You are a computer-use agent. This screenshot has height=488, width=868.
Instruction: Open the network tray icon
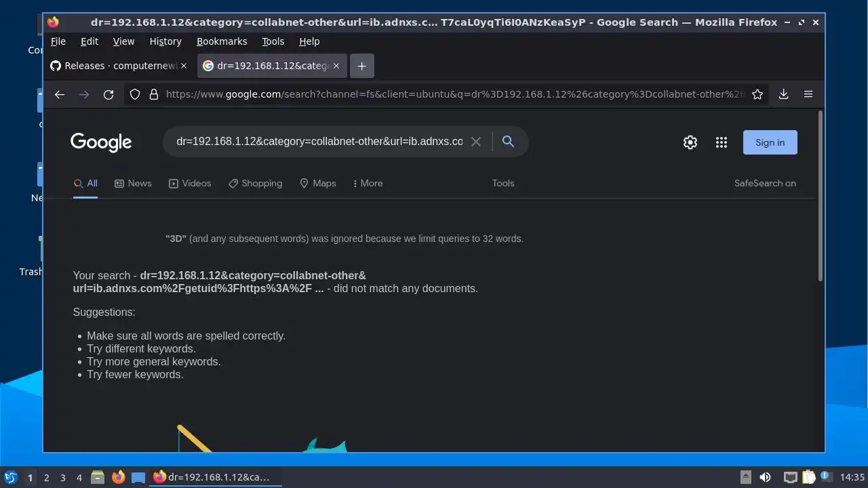click(x=790, y=477)
